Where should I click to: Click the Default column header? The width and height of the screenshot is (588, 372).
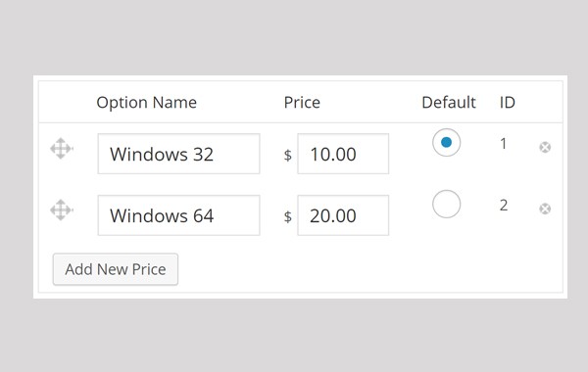[x=449, y=102]
